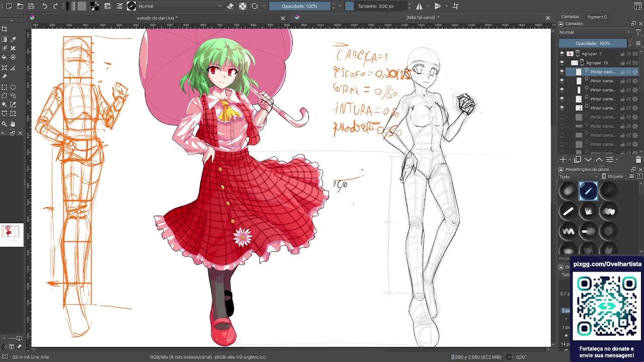
Task: Open the gradient fill swatch
Action: tap(71, 6)
